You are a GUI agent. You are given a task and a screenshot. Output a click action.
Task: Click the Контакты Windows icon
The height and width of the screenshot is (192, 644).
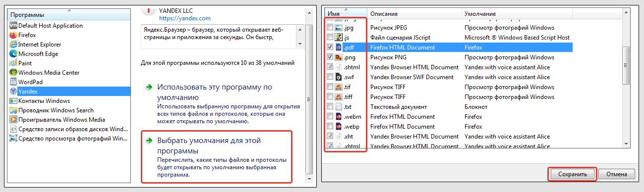click(13, 101)
